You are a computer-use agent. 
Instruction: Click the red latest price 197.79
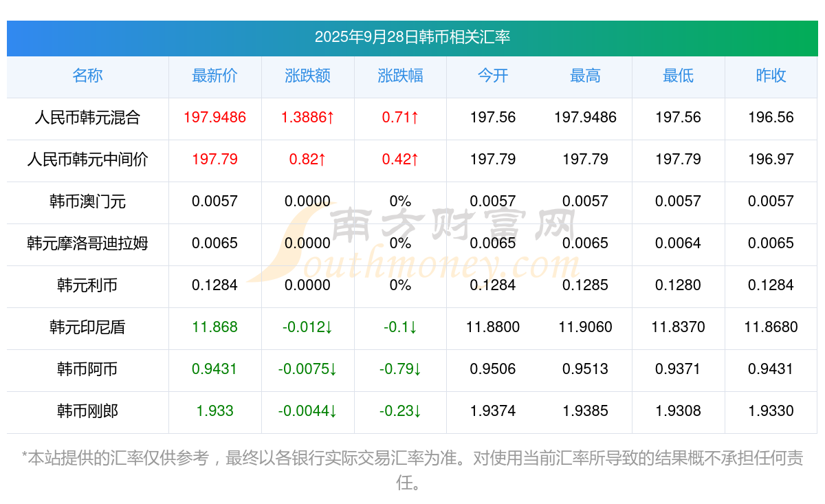[214, 160]
